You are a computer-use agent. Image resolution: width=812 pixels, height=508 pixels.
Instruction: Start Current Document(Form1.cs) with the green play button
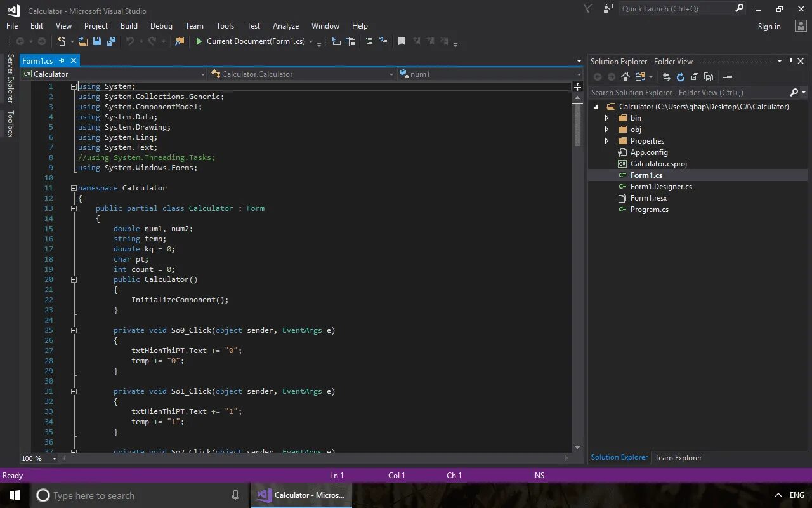tap(199, 41)
